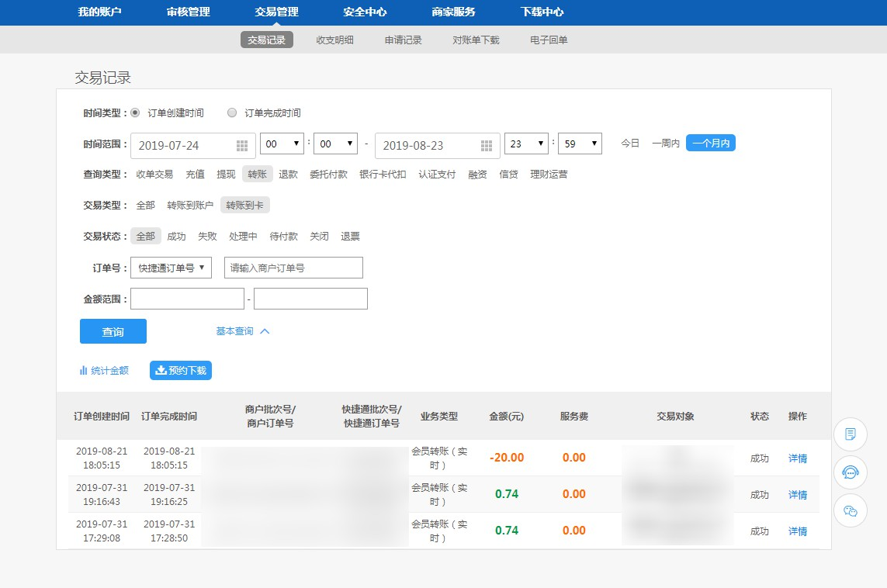This screenshot has height=588, width=887.
Task: Click the merchant order number input field
Action: [293, 268]
